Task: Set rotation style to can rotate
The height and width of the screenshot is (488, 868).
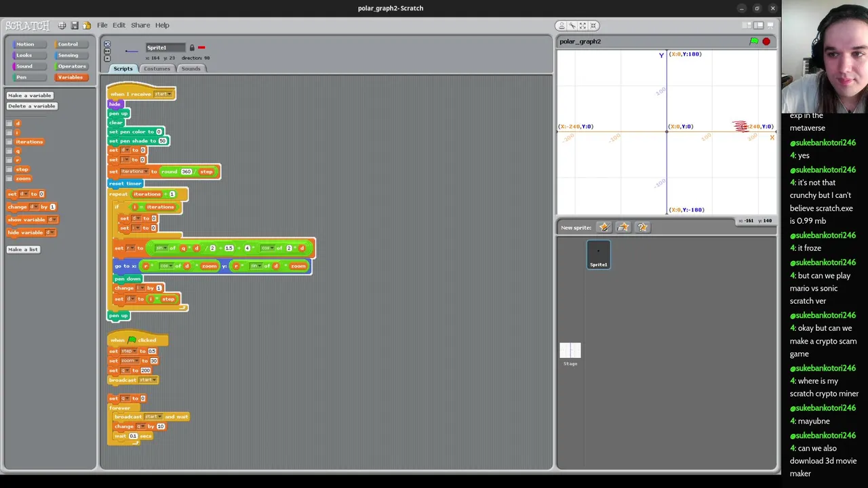Action: coord(106,44)
